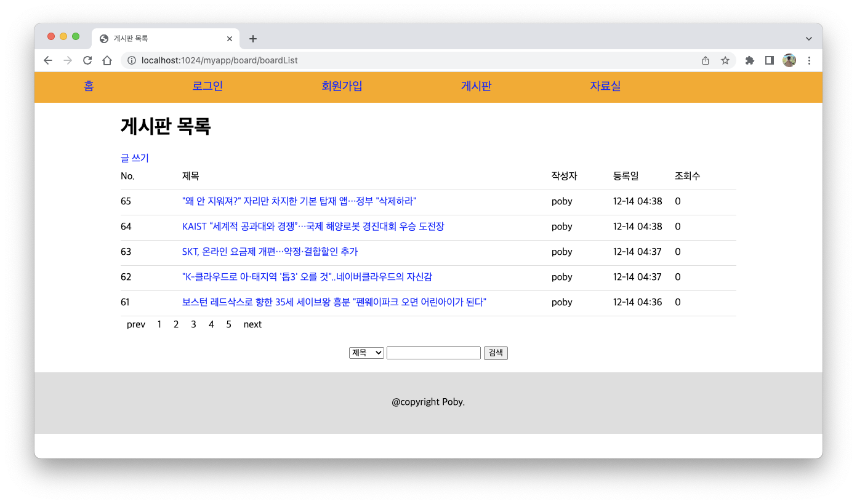The height and width of the screenshot is (504, 857).
Task: Expand the tab search chevron
Action: point(809,39)
